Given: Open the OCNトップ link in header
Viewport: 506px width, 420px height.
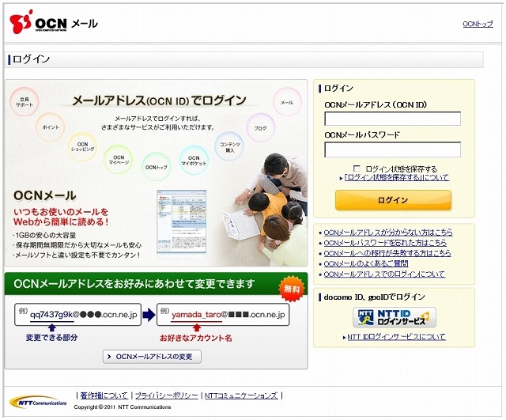Looking at the screenshot, I should [478, 24].
